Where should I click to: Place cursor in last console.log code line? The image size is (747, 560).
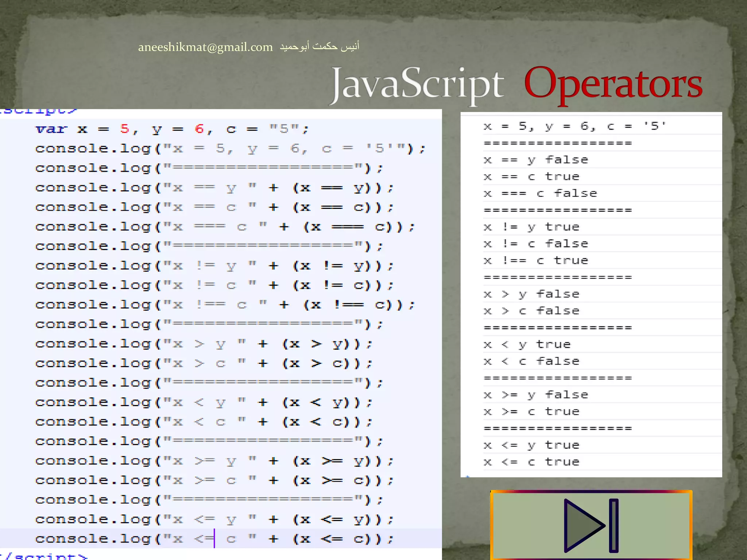214,538
